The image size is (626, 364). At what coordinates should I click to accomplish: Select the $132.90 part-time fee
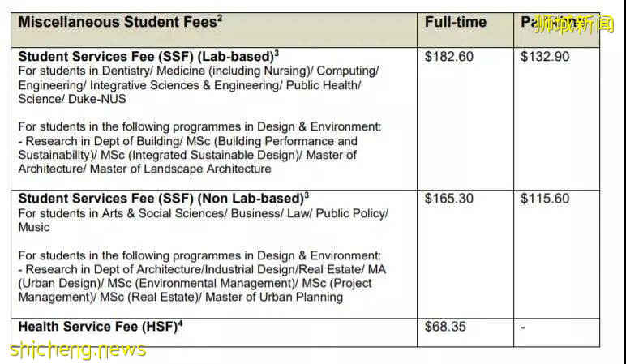(x=545, y=57)
